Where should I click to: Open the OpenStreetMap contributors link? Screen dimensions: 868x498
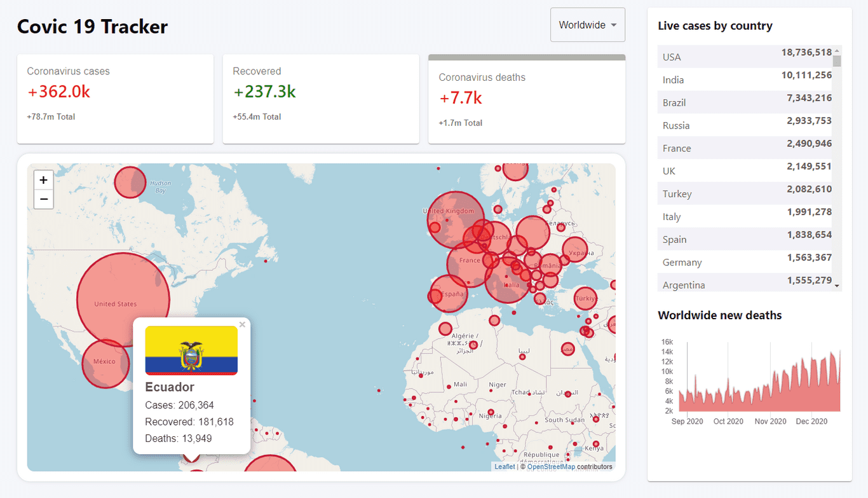pyautogui.click(x=550, y=467)
